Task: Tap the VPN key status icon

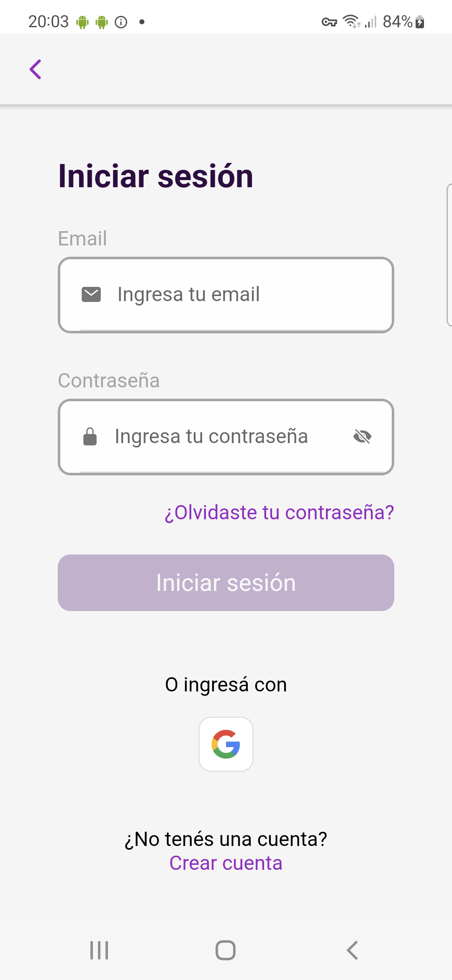Action: coord(329,22)
